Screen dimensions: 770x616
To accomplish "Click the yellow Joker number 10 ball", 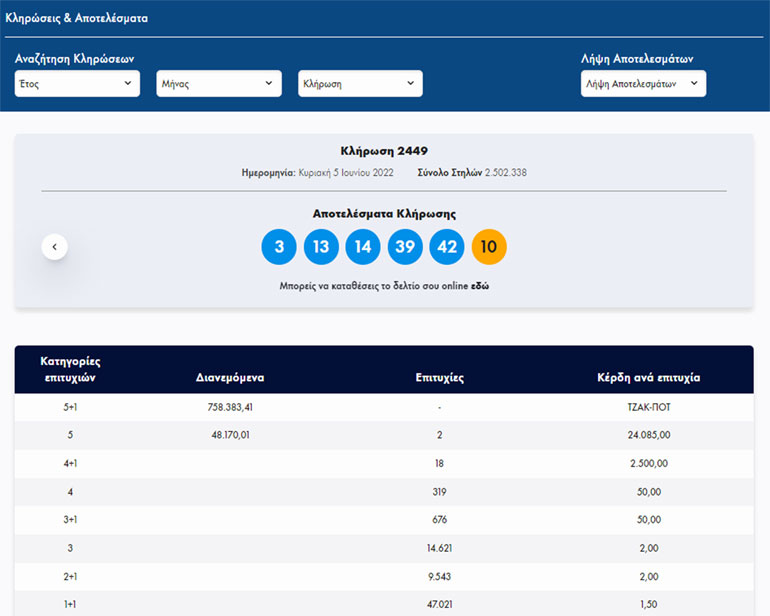I will click(x=489, y=247).
